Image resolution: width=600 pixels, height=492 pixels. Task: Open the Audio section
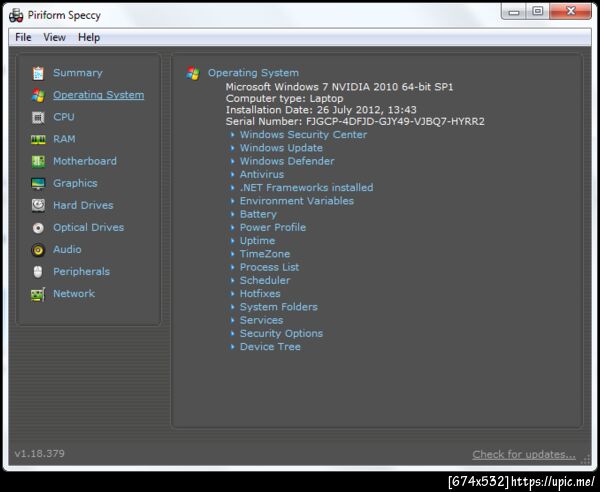(x=67, y=249)
